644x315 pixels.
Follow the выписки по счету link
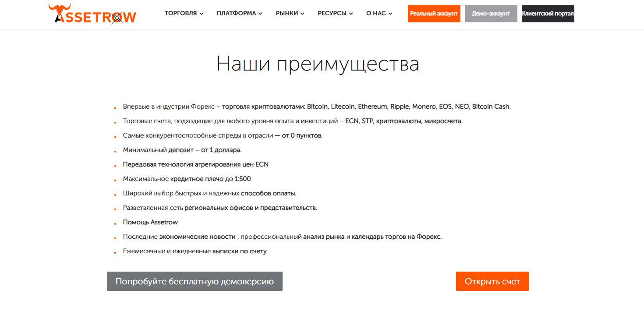pos(240,251)
